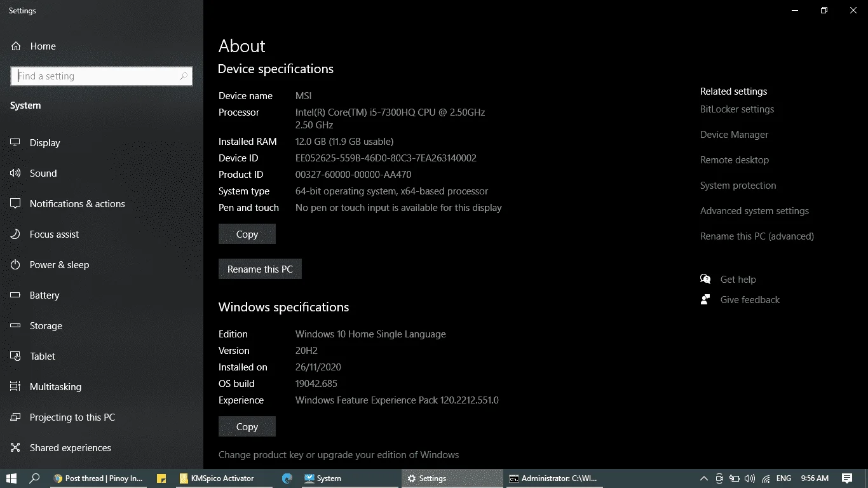This screenshot has width=868, height=488.
Task: Copy Windows specifications
Action: coord(247,426)
